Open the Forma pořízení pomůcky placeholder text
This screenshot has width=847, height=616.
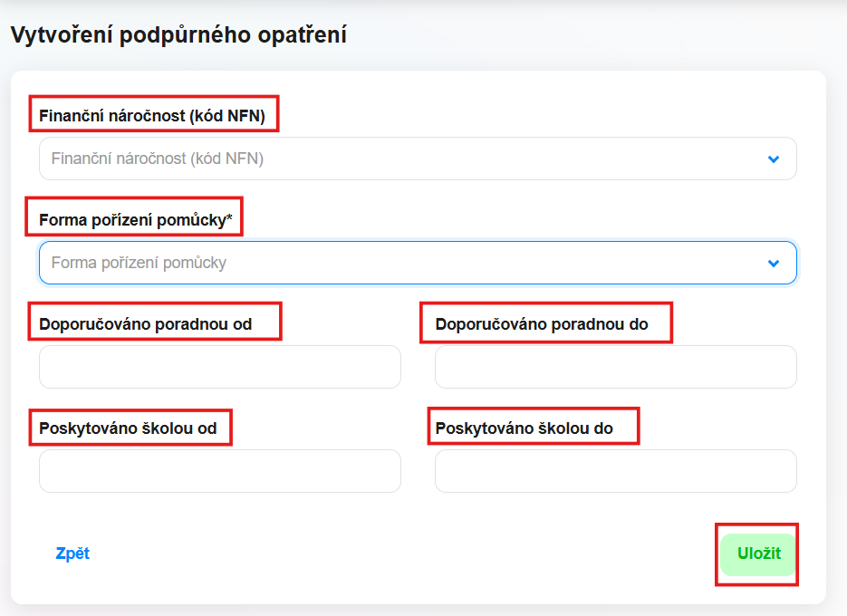[139, 263]
